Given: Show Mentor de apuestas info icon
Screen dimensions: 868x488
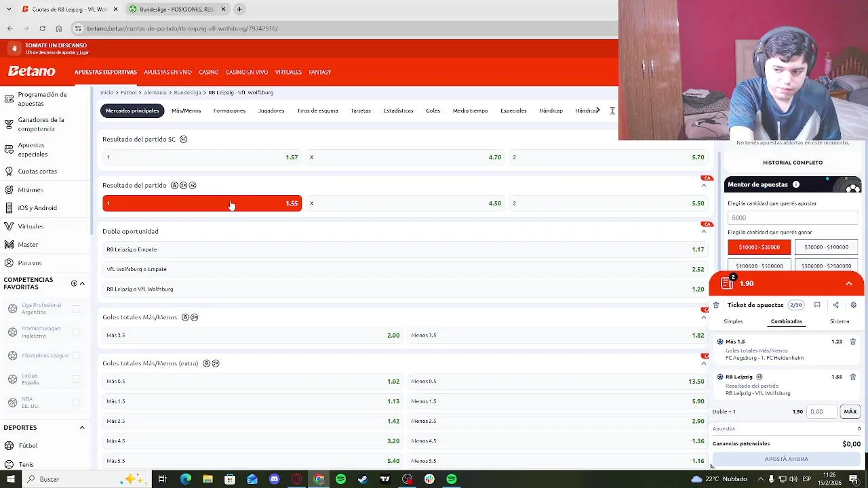Looking at the screenshot, I should [796, 184].
